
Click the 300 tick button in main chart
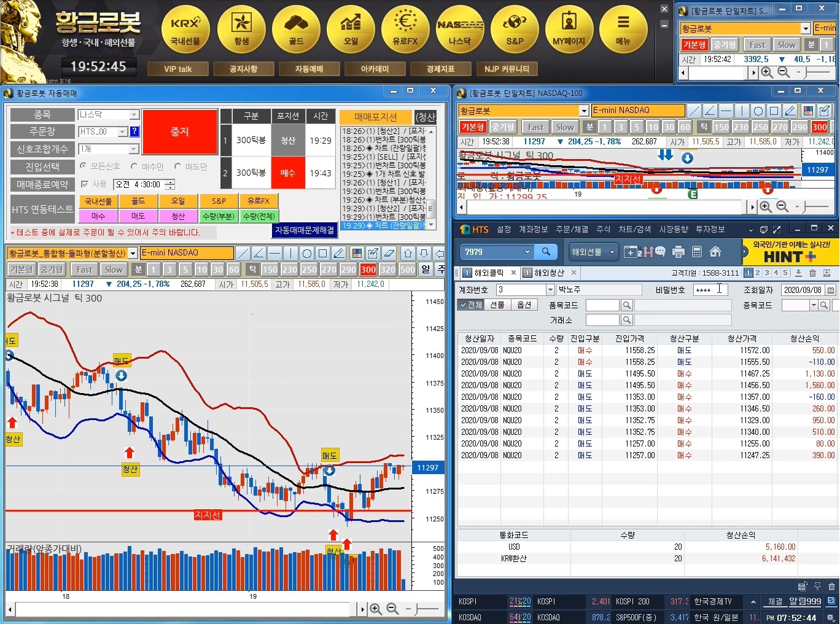[368, 269]
